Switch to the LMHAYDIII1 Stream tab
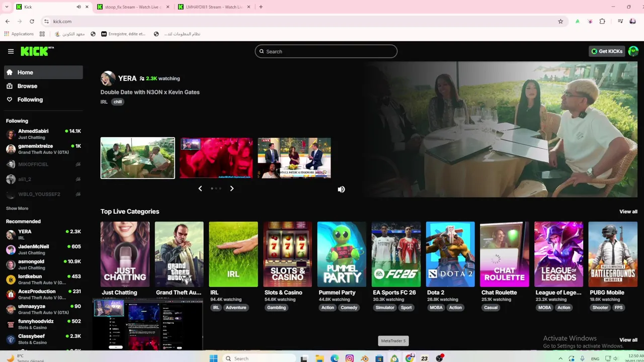The width and height of the screenshot is (644, 362). click(x=213, y=7)
